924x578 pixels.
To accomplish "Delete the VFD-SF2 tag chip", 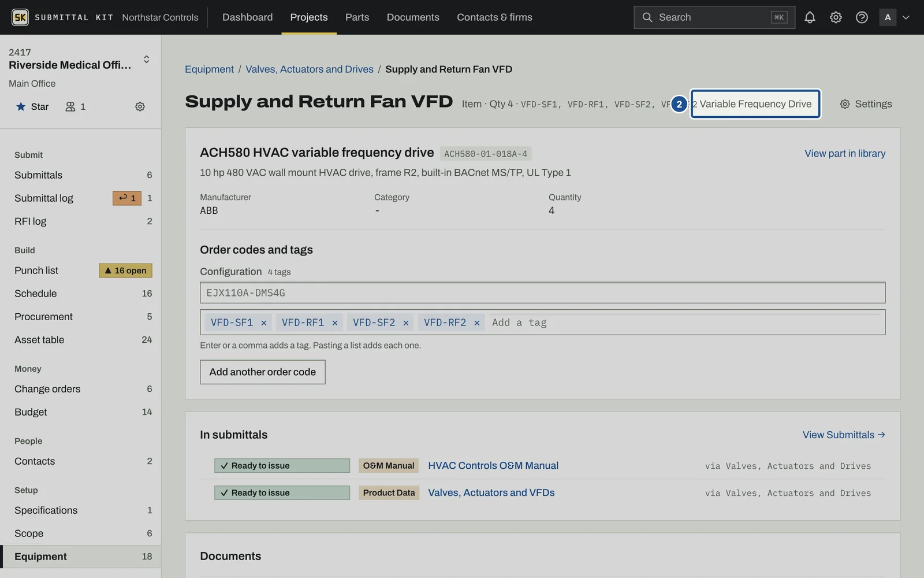I will click(x=405, y=323).
